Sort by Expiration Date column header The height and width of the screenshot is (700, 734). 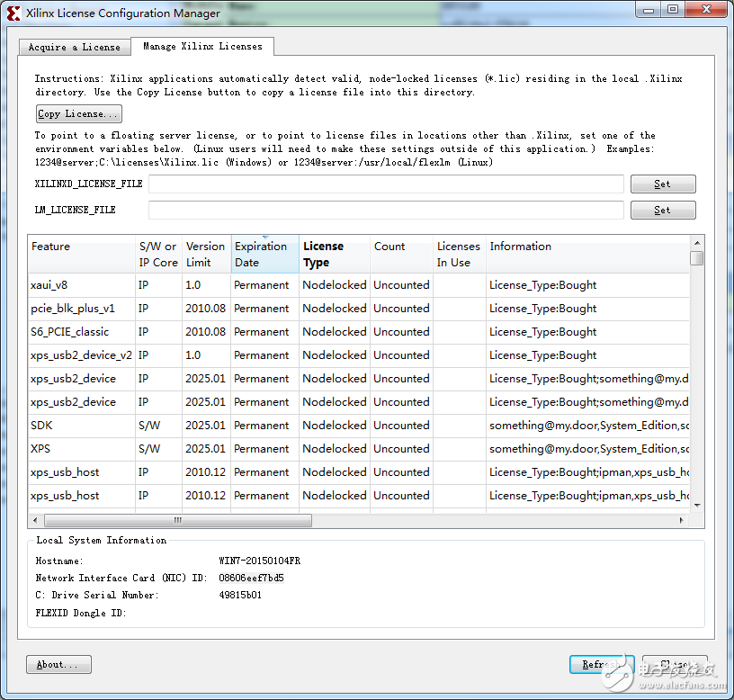(x=265, y=255)
